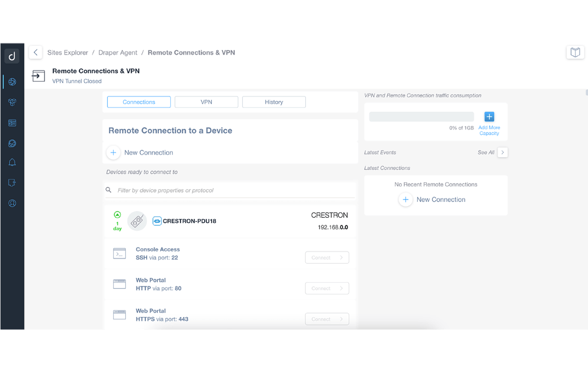Viewport: 588px width, 373px height.
Task: Select the bell notifications icon in sidebar
Action: pos(12,162)
